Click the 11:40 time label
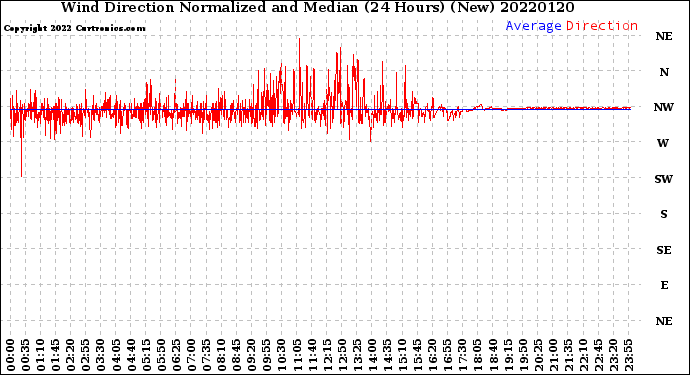Screen dimensions: 690x375 tap(312, 355)
